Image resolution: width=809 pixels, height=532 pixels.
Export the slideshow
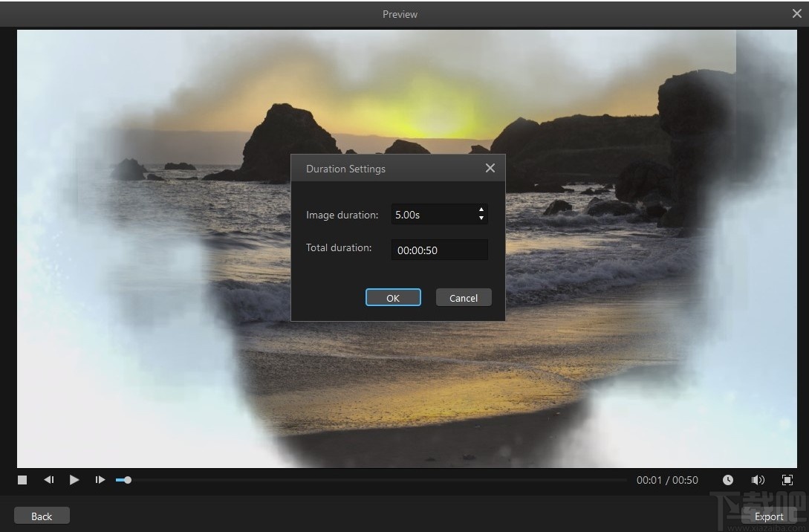[769, 516]
